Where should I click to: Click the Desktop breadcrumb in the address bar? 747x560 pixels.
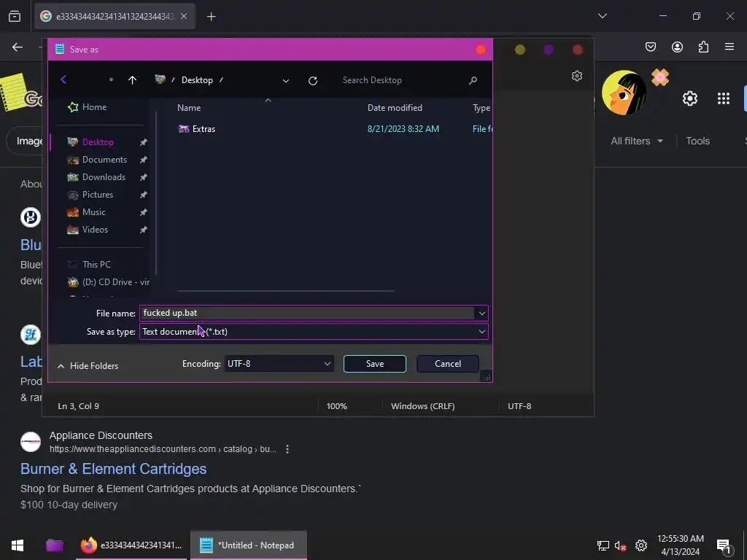coord(197,80)
